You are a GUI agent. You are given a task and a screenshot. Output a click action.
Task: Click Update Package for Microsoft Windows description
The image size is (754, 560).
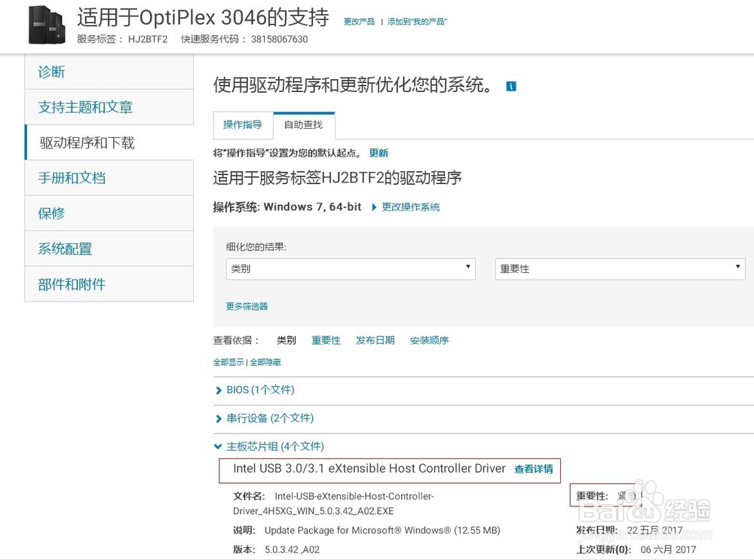[x=382, y=530]
